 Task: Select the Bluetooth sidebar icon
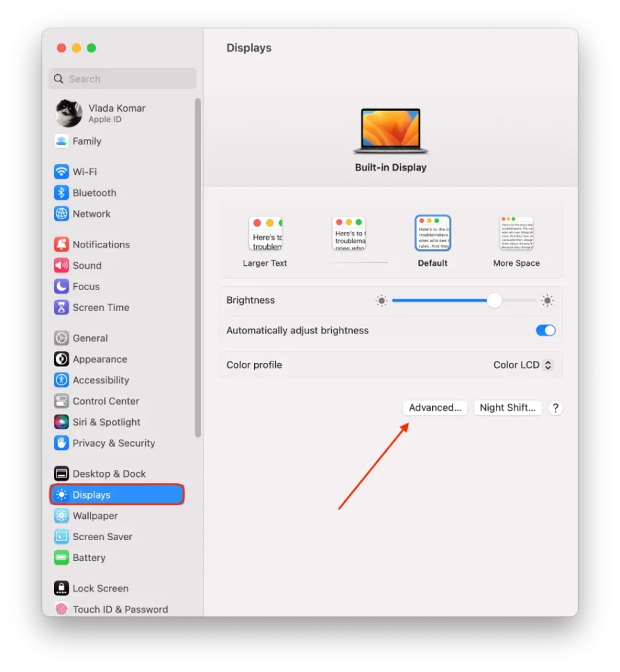[61, 192]
